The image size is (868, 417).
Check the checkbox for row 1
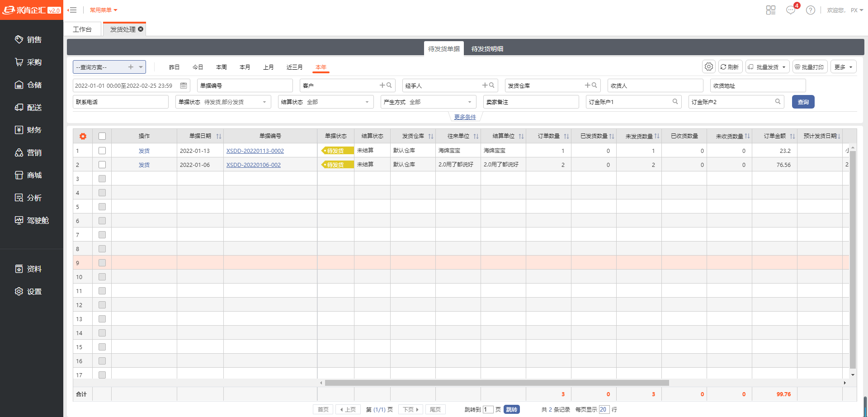coord(102,151)
